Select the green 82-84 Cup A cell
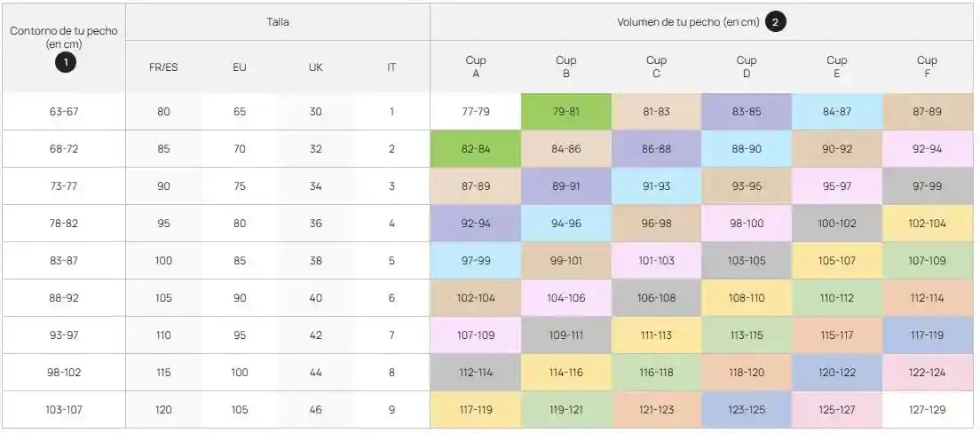980x433 pixels. (x=476, y=149)
